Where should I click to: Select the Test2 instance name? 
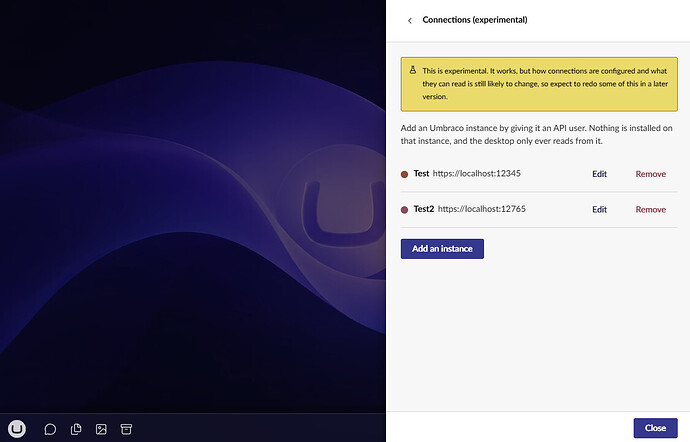pyautogui.click(x=424, y=209)
